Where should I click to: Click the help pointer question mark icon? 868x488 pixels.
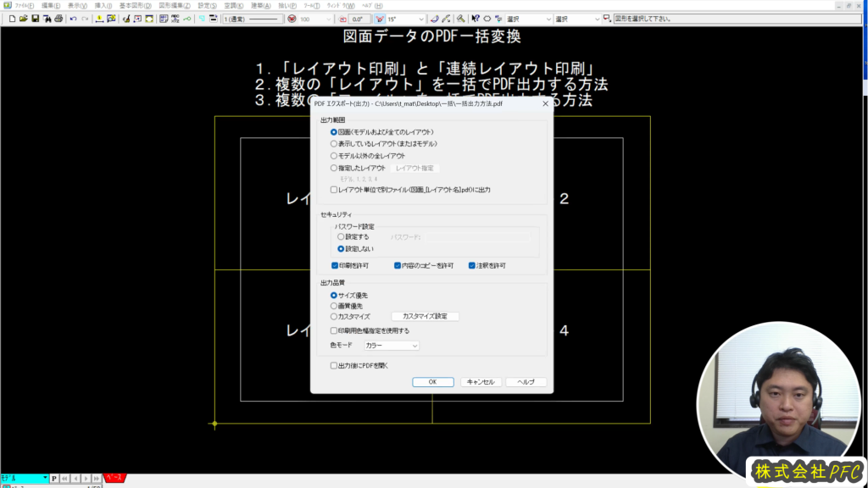pyautogui.click(x=475, y=19)
